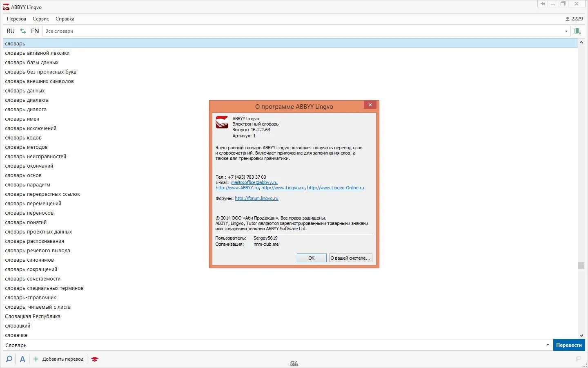Viewport: 588px width, 368px height.
Task: Click scroll up arrow of the word list
Action: [x=581, y=43]
